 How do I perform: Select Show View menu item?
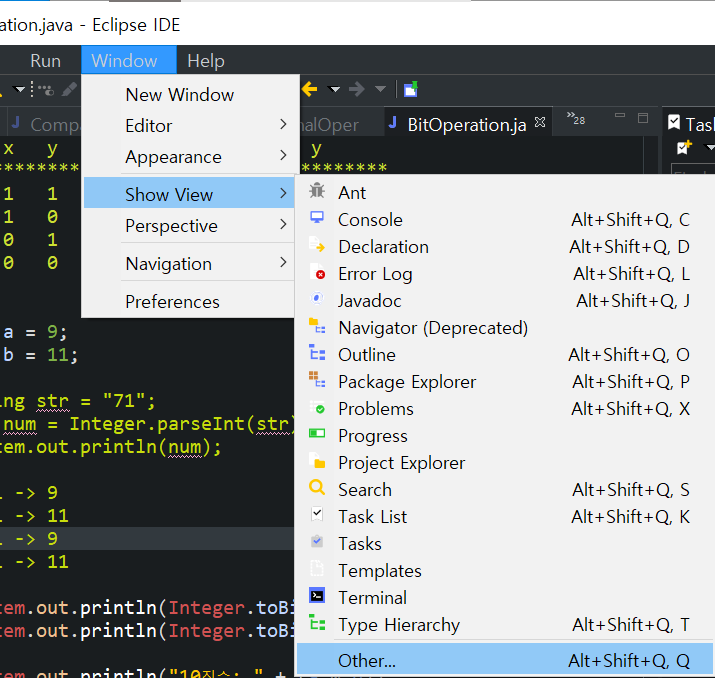tap(189, 193)
